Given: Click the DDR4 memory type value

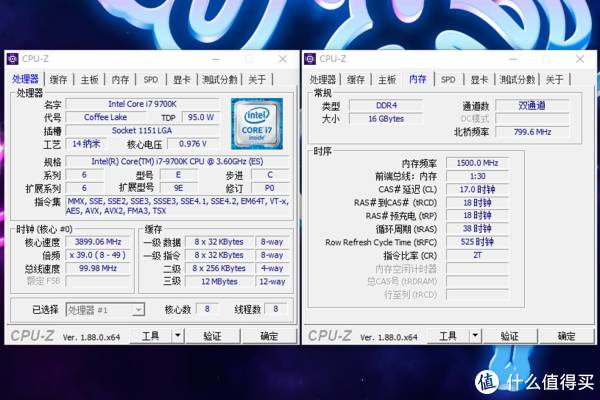Looking at the screenshot, I should 386,105.
